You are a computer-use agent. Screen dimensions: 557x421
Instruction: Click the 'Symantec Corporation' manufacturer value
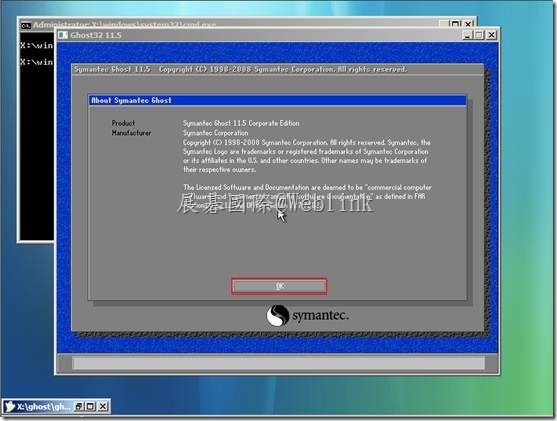tap(216, 133)
